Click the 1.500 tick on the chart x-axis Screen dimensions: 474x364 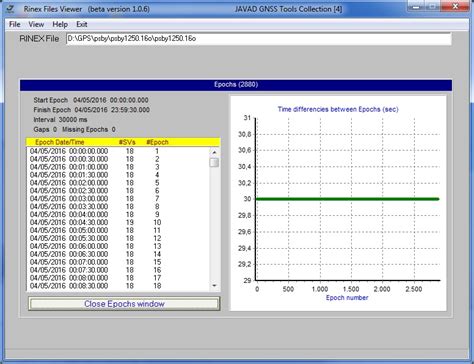click(351, 289)
